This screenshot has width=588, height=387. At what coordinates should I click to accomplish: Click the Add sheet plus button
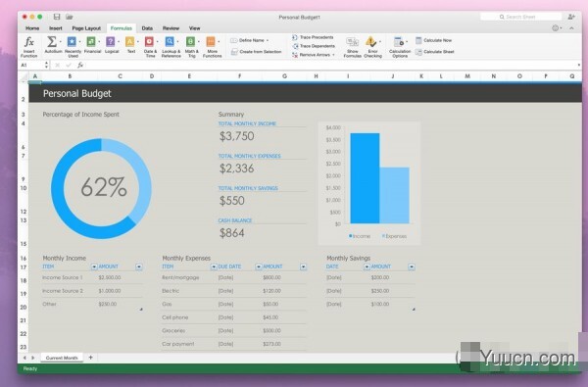coord(90,358)
